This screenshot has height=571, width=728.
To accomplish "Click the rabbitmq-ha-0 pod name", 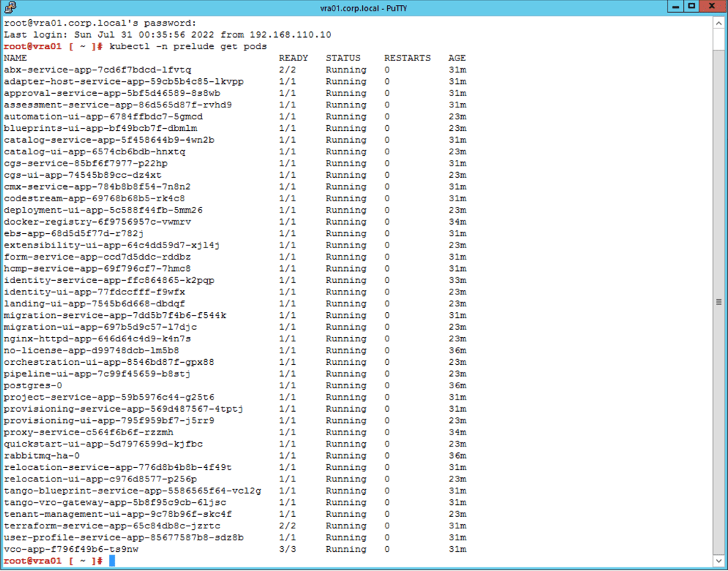I will (x=41, y=456).
